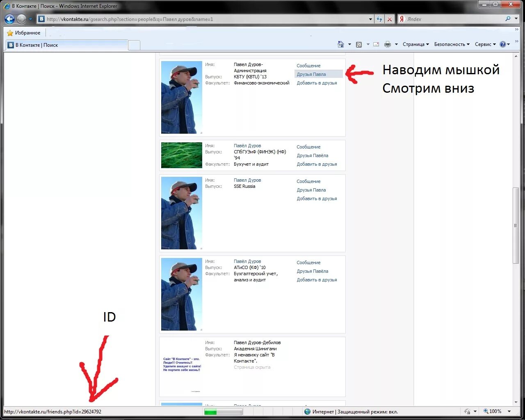Open the green grass photo of СПбГУЭиФ profile
This screenshot has height=420, width=525.
click(182, 155)
